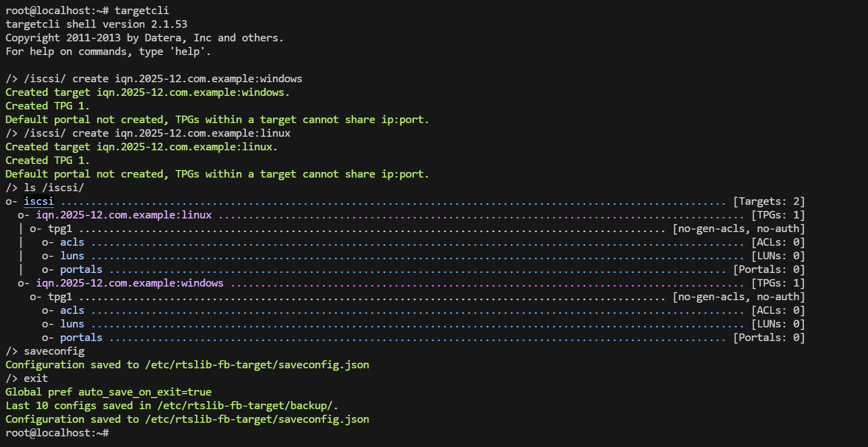The width and height of the screenshot is (868, 447).
Task: Click acls under the linux target
Action: point(72,242)
